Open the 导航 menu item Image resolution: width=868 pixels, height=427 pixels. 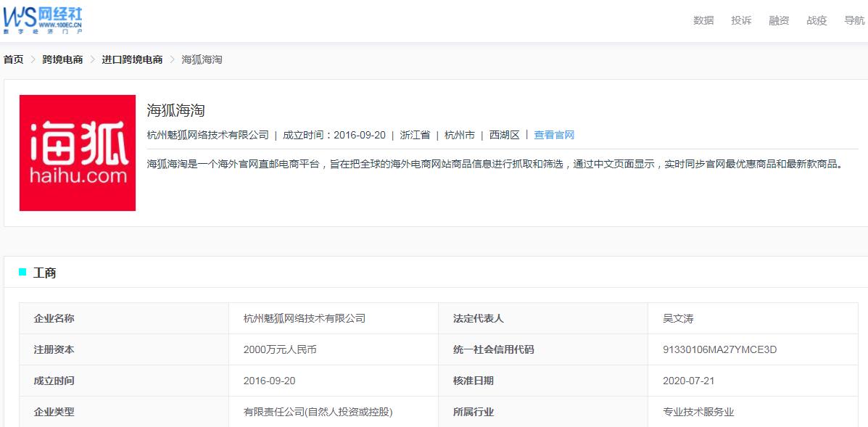click(853, 20)
